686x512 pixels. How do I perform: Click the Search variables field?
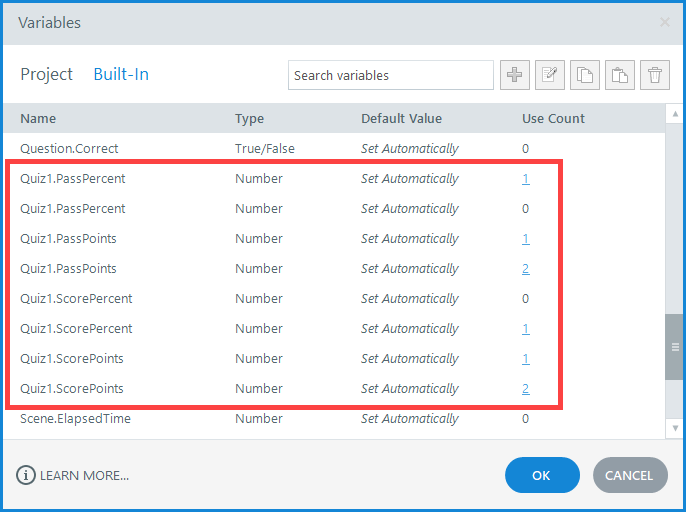point(390,75)
